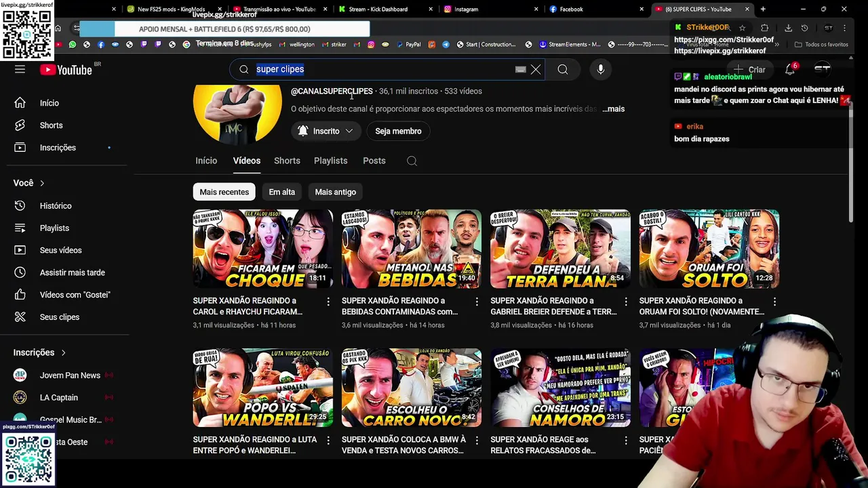The width and height of the screenshot is (868, 488).
Task: Switch to the Transmissão ao vivo - YouTube tab
Action: (279, 9)
